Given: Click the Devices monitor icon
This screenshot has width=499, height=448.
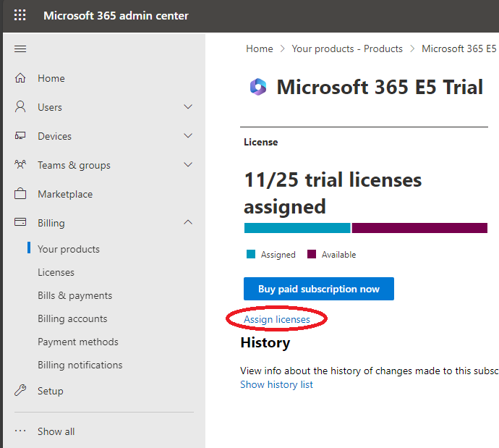Looking at the screenshot, I should tap(20, 136).
